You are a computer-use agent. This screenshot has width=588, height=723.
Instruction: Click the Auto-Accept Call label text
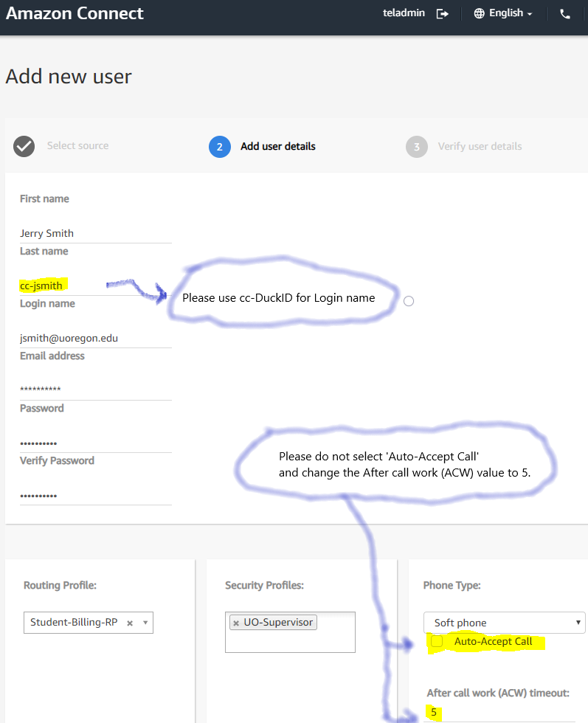click(x=493, y=641)
